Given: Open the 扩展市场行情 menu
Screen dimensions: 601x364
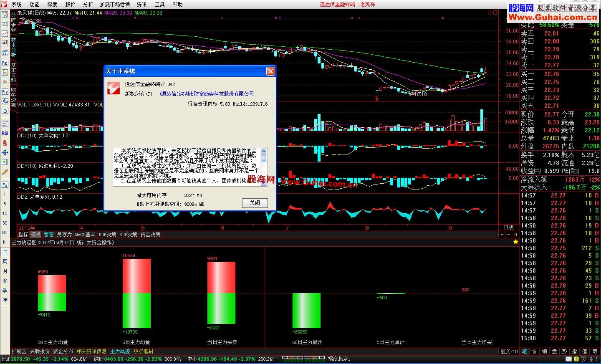Looking at the screenshot, I should tap(115, 4).
